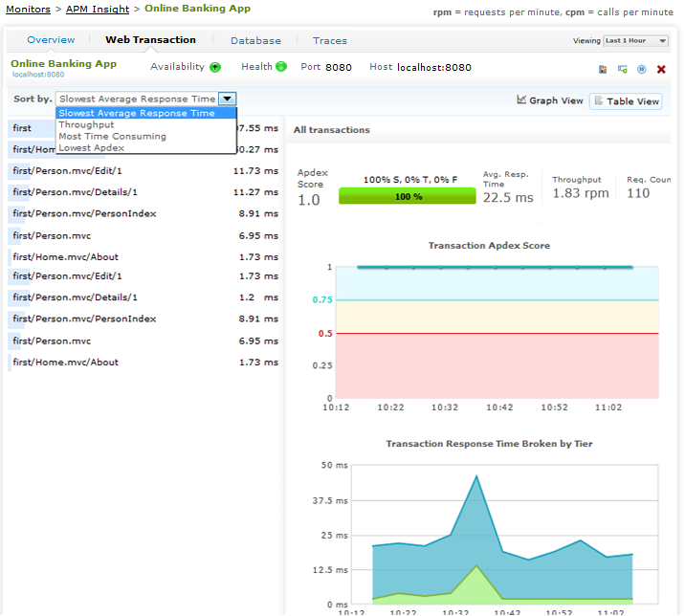Click the edit monitor icon

click(603, 69)
